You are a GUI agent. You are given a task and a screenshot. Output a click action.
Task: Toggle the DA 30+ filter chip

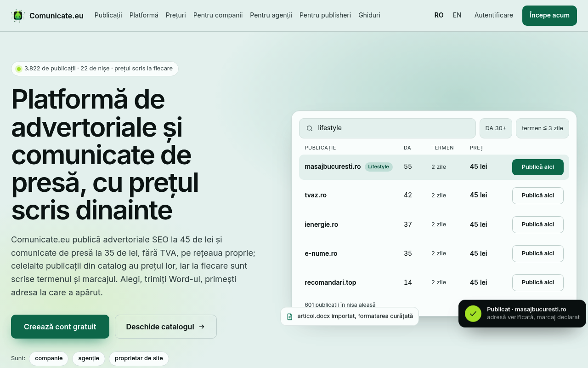pos(496,128)
